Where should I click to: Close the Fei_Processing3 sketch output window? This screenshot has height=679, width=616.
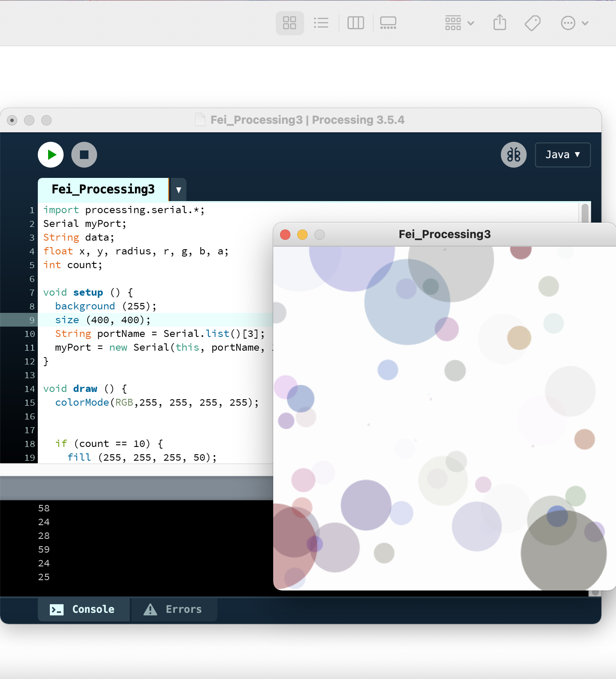tap(285, 235)
